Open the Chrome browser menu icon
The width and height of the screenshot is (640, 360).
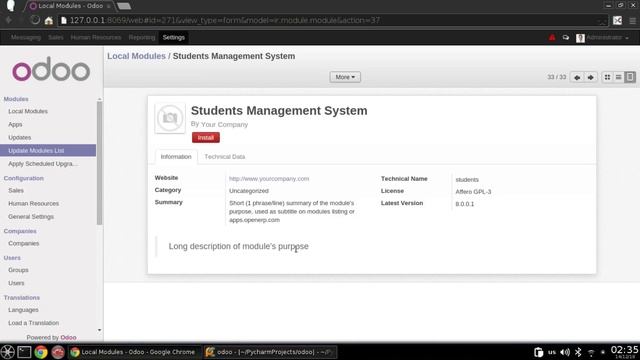[x=632, y=20]
